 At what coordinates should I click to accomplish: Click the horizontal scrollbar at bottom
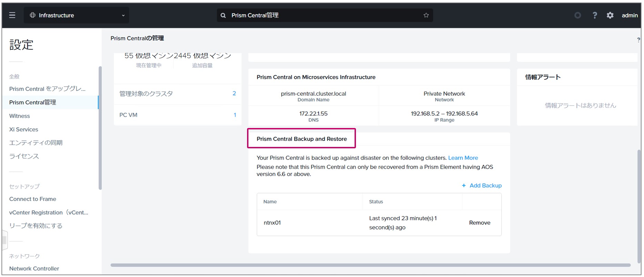coord(370,265)
